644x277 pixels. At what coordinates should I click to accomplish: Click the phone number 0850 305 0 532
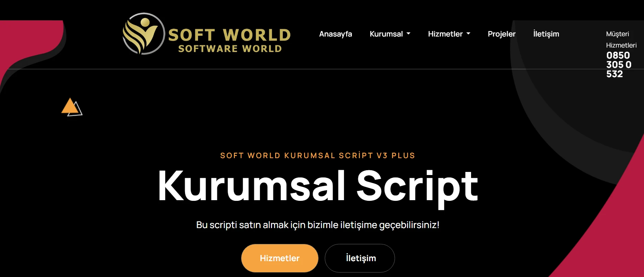[x=619, y=65]
